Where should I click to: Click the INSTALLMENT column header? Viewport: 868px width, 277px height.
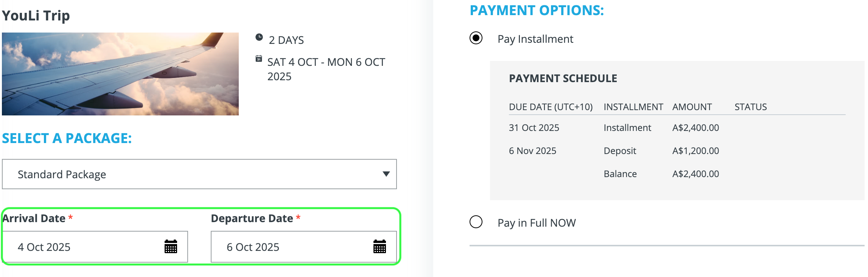pos(633,107)
